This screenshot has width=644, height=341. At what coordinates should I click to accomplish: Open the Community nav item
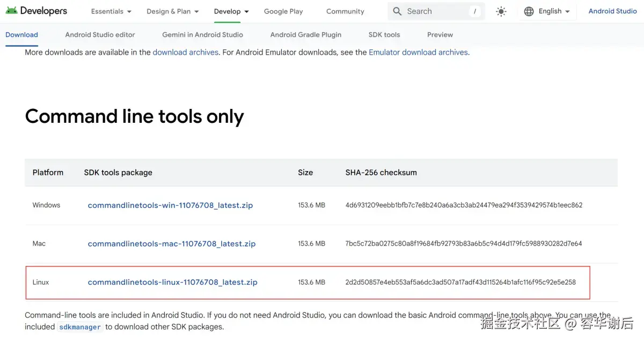[x=345, y=11]
